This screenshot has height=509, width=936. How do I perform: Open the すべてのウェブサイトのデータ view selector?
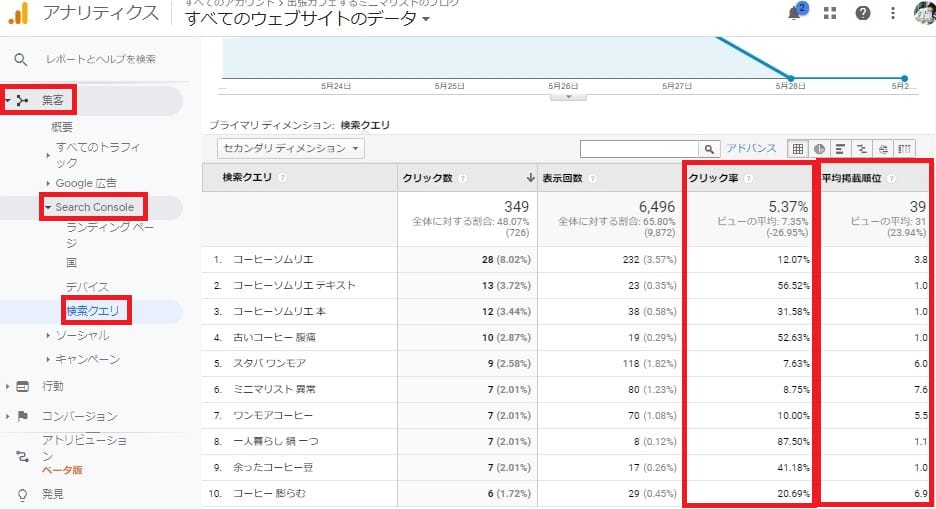pos(307,18)
